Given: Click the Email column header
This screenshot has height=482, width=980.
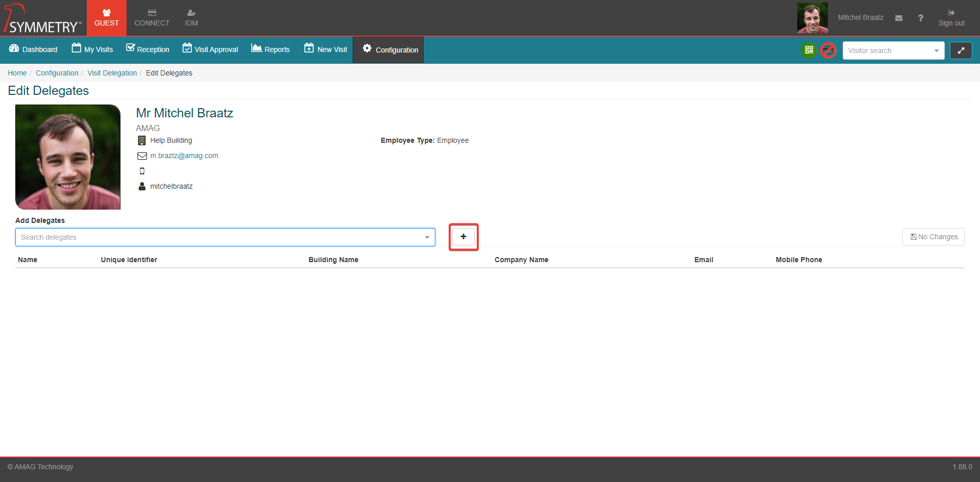Looking at the screenshot, I should [x=704, y=260].
